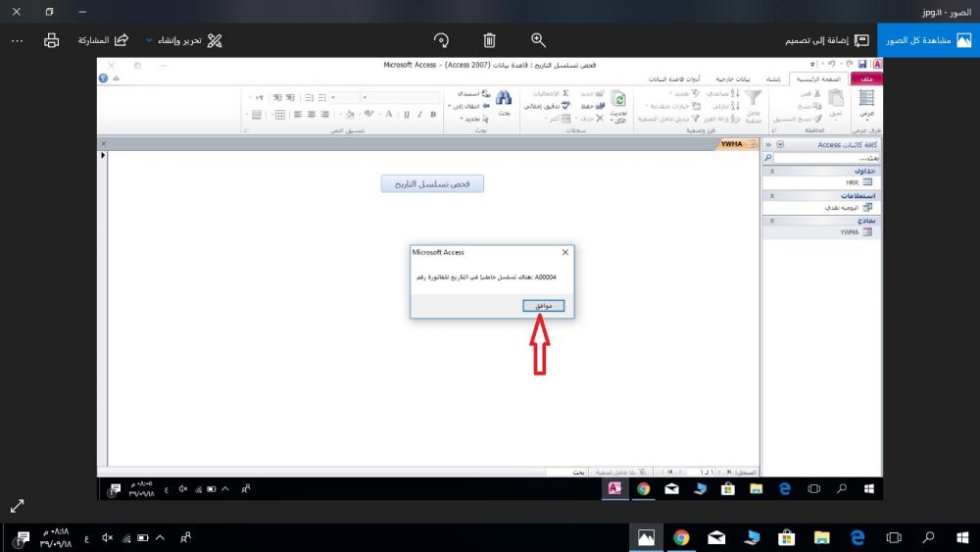
Task: Click the الإجماليات (Totals) sigma item
Action: [x=551, y=94]
